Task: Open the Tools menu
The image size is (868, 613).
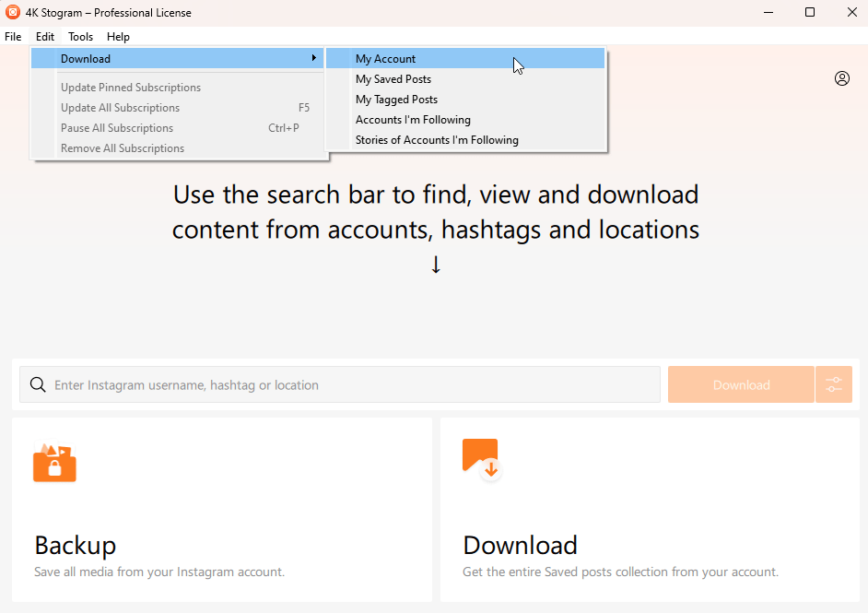Action: pyautogui.click(x=80, y=37)
